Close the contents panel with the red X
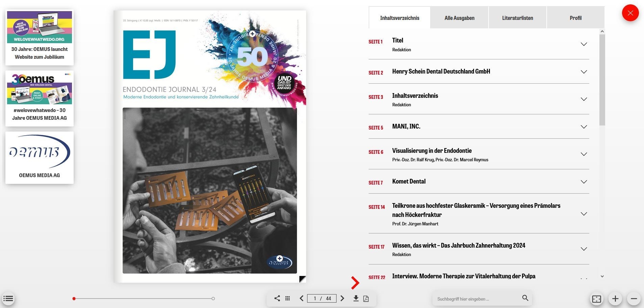Image resolution: width=644 pixels, height=308 pixels. 630,13
